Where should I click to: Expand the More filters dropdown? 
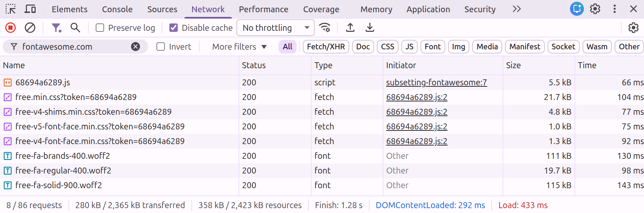click(x=239, y=47)
